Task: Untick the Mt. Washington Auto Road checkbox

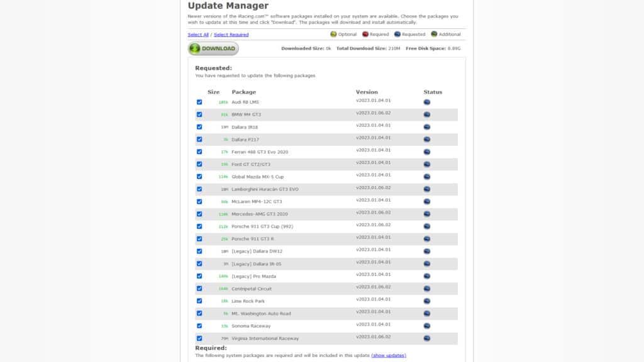Action: click(x=199, y=314)
